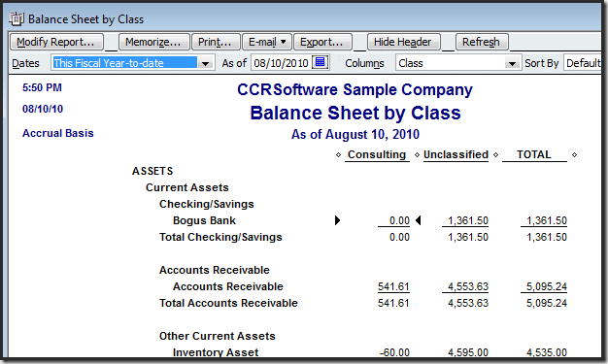Click Inventory Asset Consulting amount -60.00
This screenshot has width=608, height=364.
(394, 352)
